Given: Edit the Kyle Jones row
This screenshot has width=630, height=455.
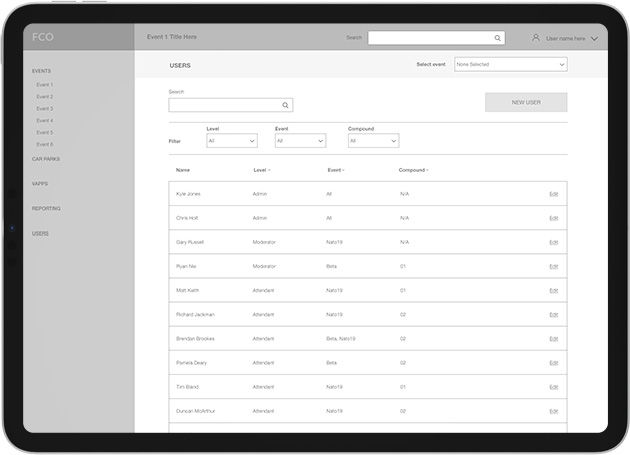Looking at the screenshot, I should tap(554, 194).
